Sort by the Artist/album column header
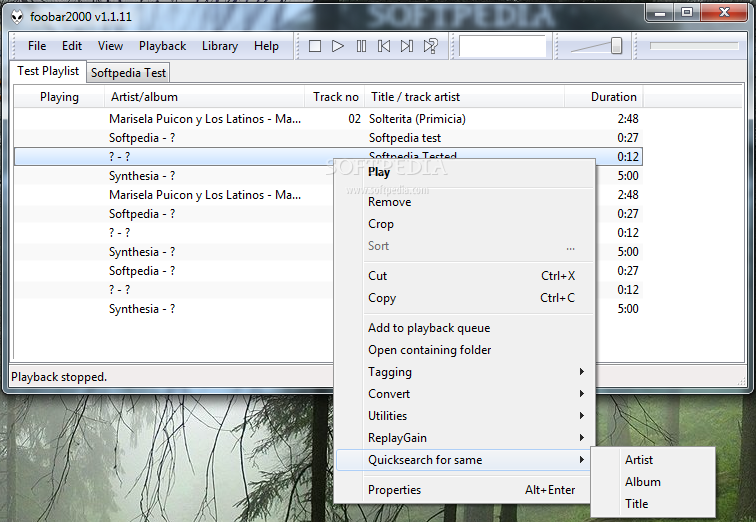The width and height of the screenshot is (756, 522). click(204, 97)
